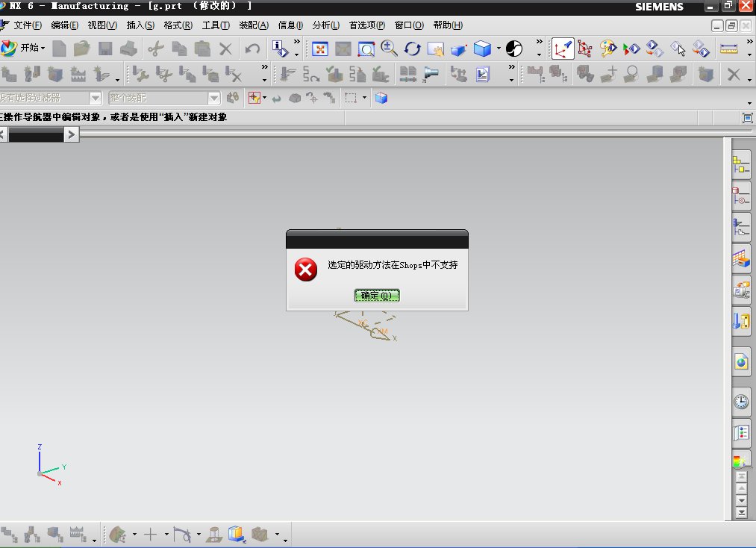This screenshot has height=548, width=756.
Task: Click the right arrow on navigator scrollbar
Action: (72, 134)
